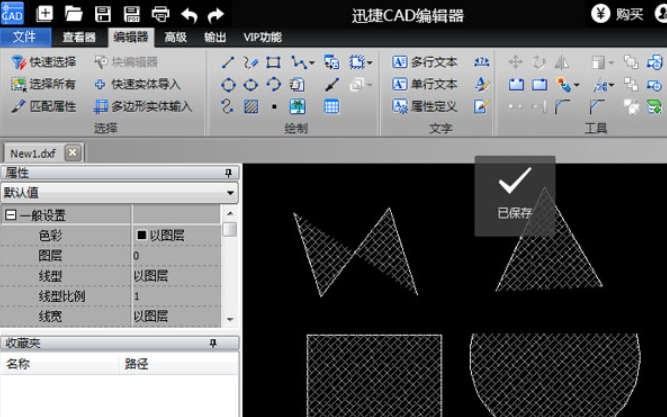Click 多边形实体输入 button
This screenshot has width=667, height=417.
point(143,106)
